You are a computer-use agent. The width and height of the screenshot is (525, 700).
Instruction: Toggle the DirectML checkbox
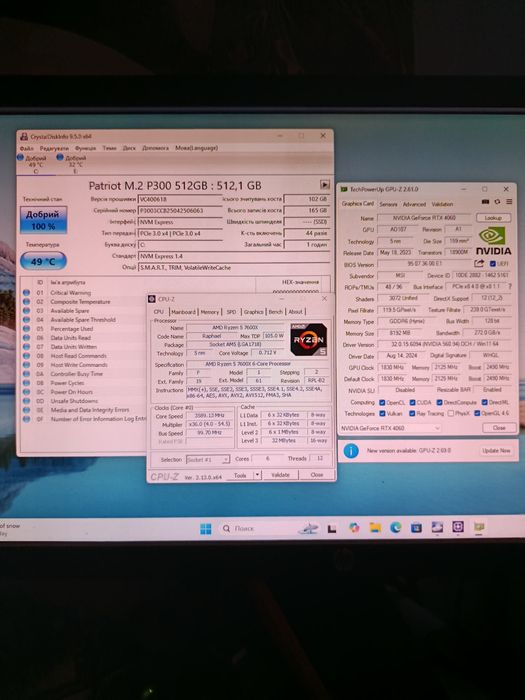coord(484,402)
